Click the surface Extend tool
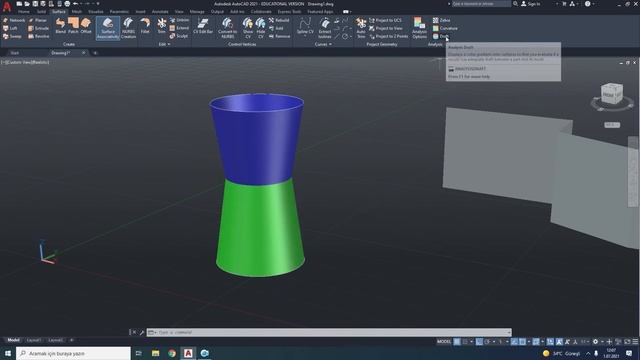Viewport: 640px width, 360px height. (179, 28)
